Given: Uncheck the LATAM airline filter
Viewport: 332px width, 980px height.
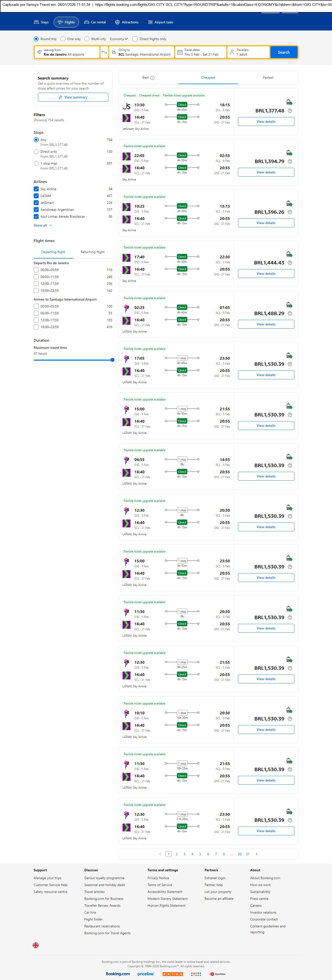Looking at the screenshot, I should point(36,196).
